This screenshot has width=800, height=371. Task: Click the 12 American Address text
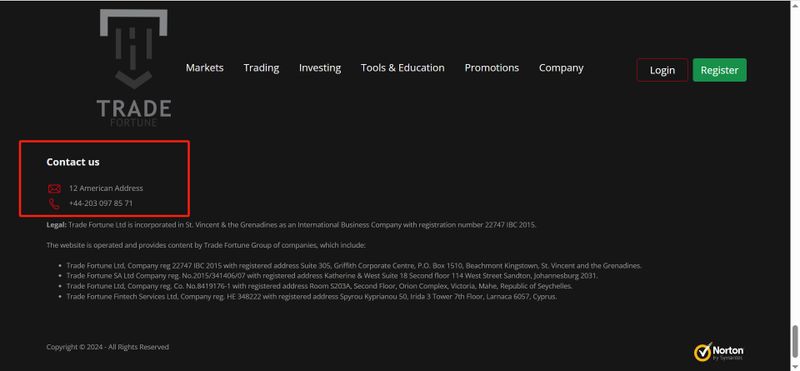pos(106,188)
